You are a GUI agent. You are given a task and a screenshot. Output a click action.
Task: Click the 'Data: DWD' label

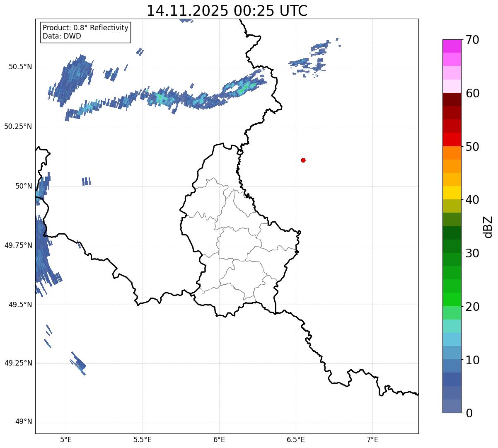click(x=62, y=36)
